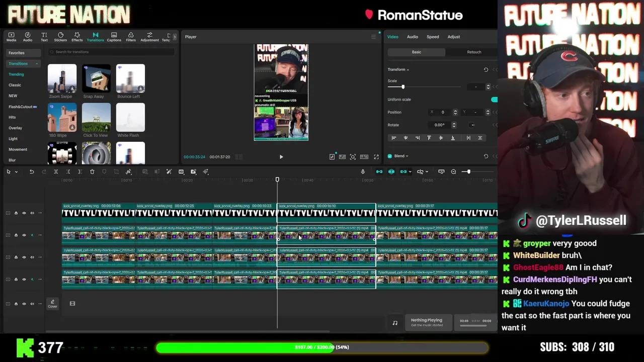Click the rotation dial knob
This screenshot has width=644, height=362.
click(x=472, y=125)
